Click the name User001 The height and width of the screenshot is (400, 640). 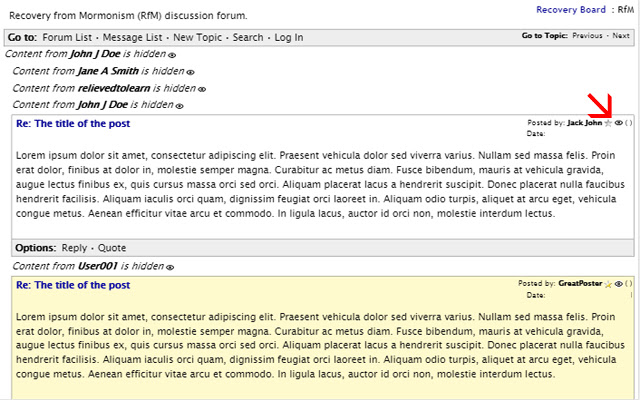98,266
